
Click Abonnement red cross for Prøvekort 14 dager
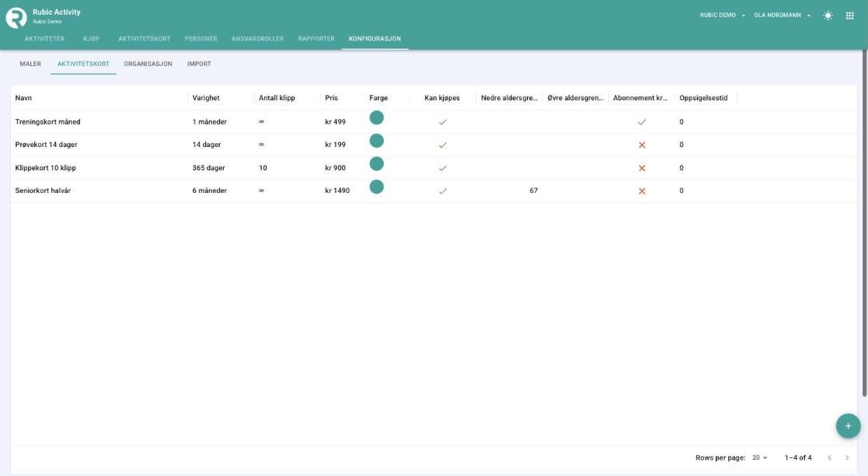pos(642,145)
